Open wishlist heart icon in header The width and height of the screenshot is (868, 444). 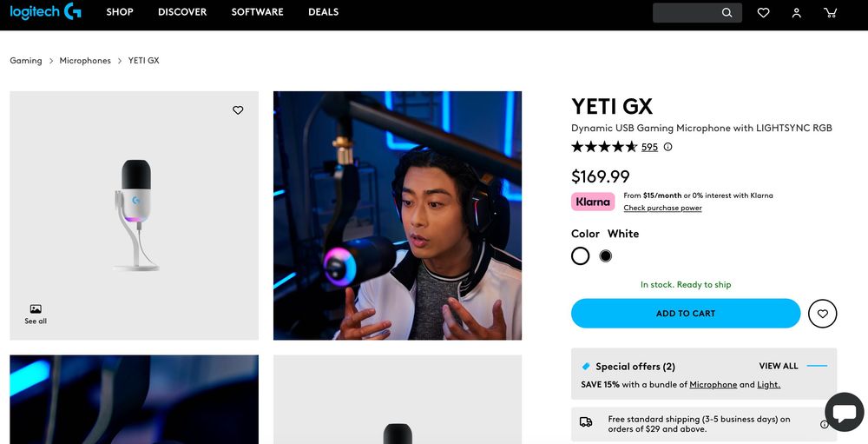tap(763, 12)
